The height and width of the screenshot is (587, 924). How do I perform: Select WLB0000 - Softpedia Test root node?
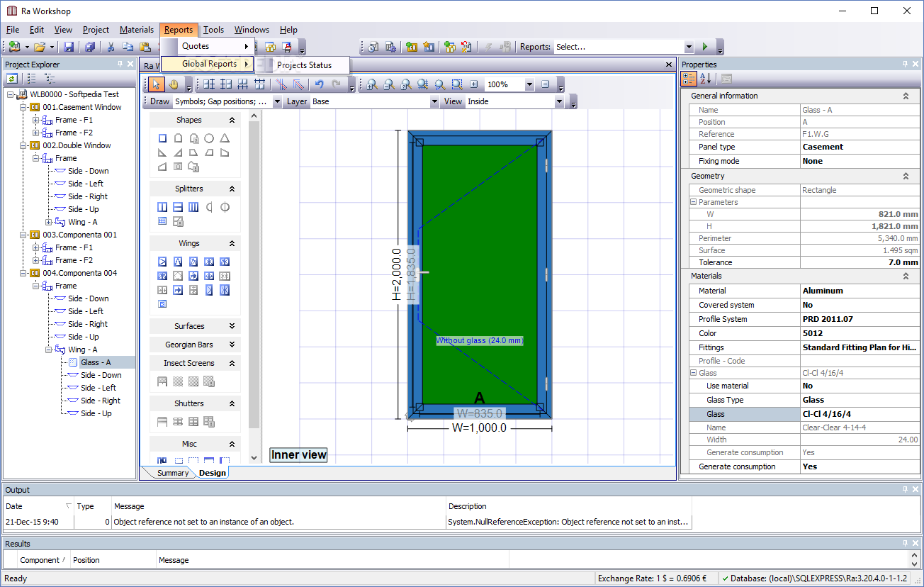pyautogui.click(x=74, y=94)
